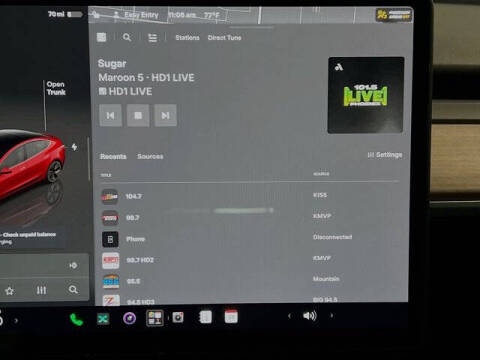Increase volume with right chevron

click(x=331, y=315)
